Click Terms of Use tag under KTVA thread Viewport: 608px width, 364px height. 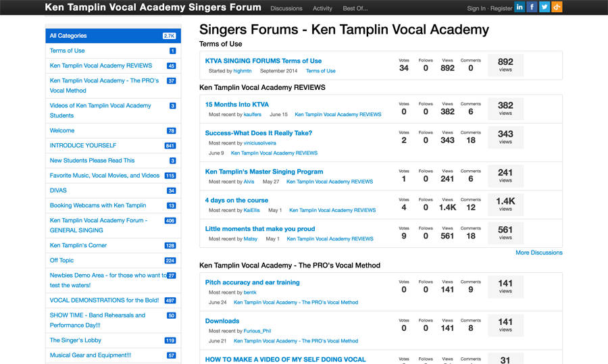[321, 71]
